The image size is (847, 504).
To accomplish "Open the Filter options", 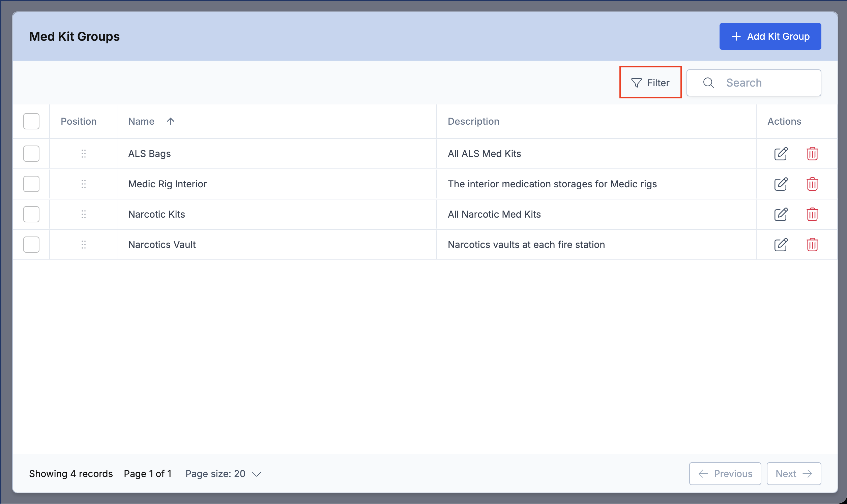I will [650, 83].
